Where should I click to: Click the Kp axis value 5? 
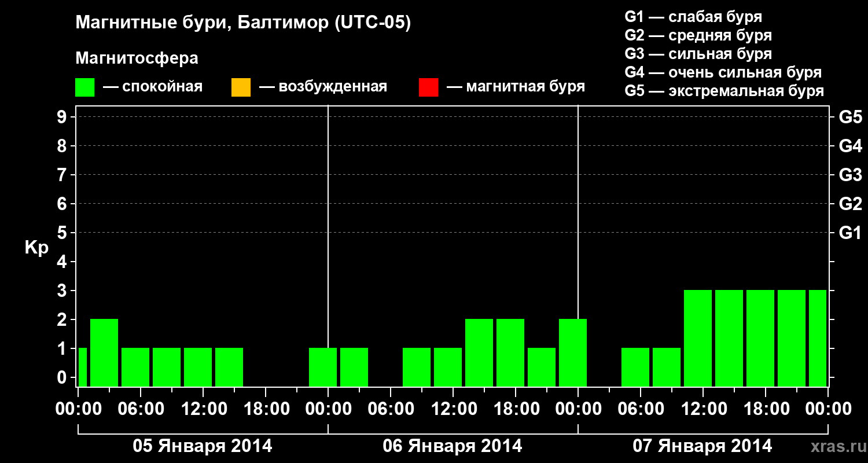pyautogui.click(x=63, y=233)
